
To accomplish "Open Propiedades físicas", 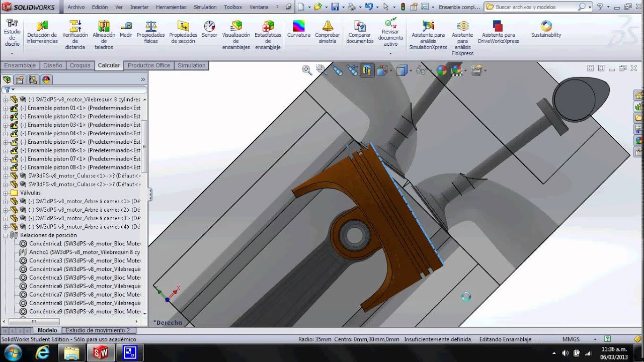I will pos(150,33).
